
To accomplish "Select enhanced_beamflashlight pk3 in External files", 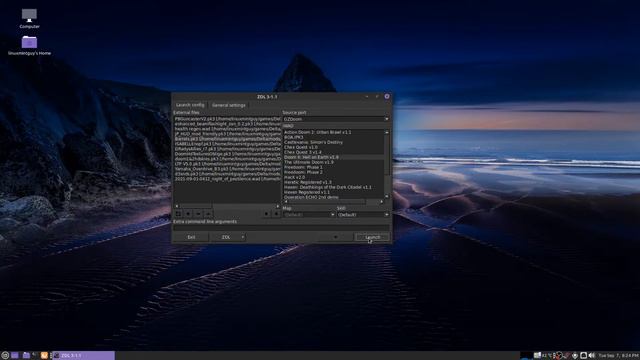I will (227, 124).
